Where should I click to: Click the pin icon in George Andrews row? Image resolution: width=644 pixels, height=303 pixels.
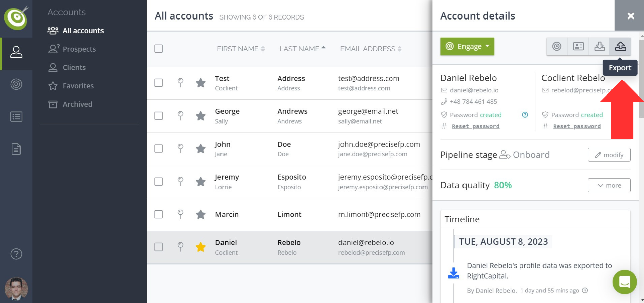(180, 116)
